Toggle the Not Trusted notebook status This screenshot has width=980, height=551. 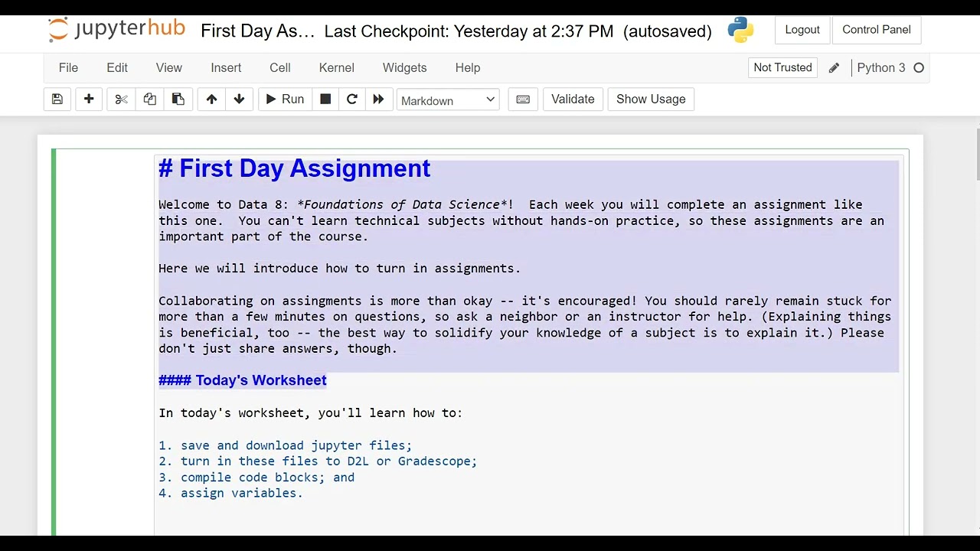(782, 68)
